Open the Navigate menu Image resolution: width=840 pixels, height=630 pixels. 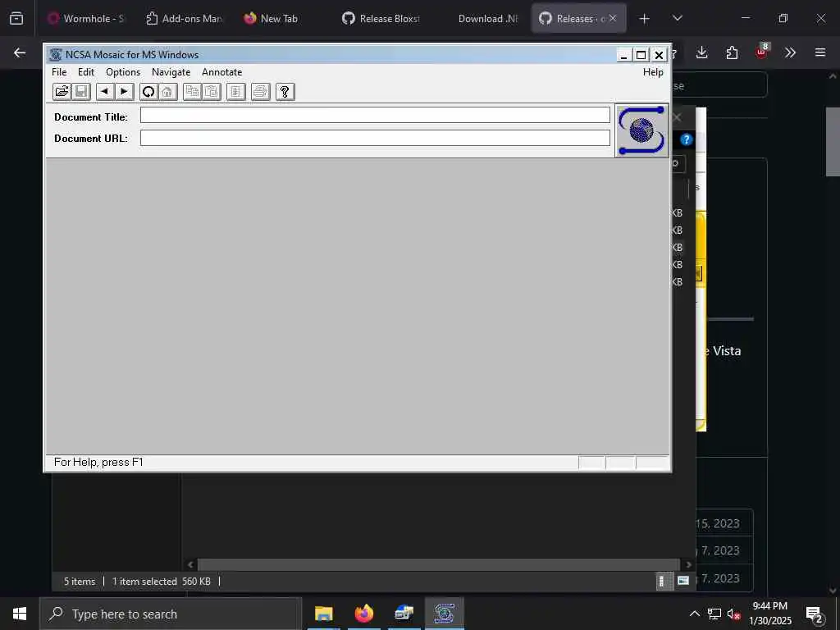point(171,72)
